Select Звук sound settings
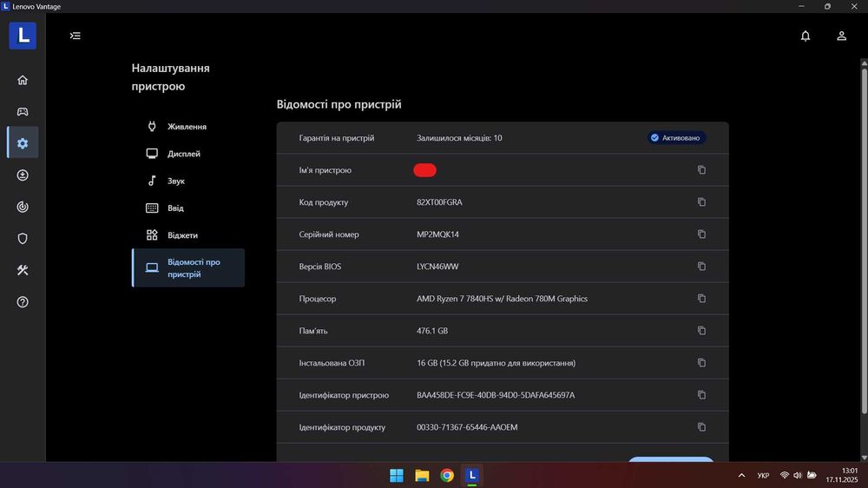Screen dimensions: 868x488 (188, 181)
